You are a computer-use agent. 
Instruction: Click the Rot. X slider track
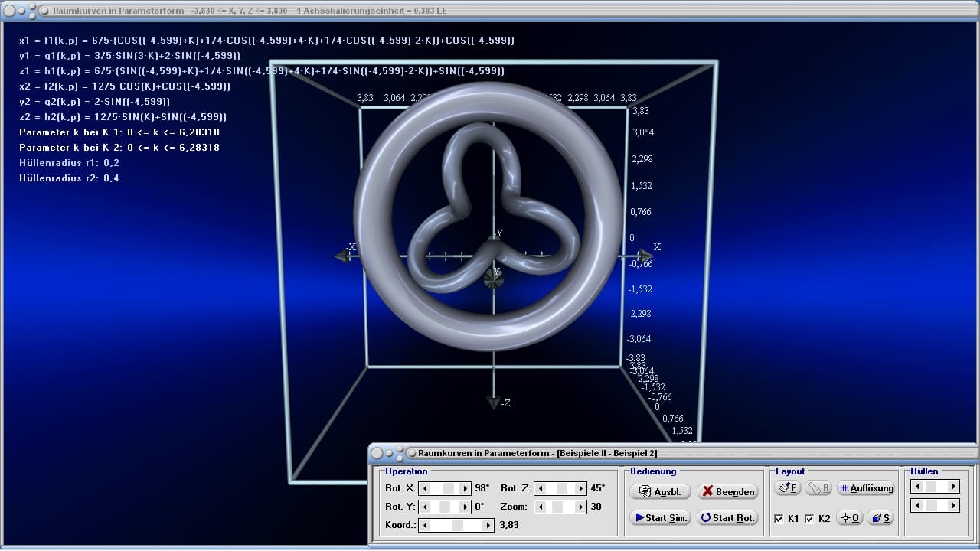point(445,487)
